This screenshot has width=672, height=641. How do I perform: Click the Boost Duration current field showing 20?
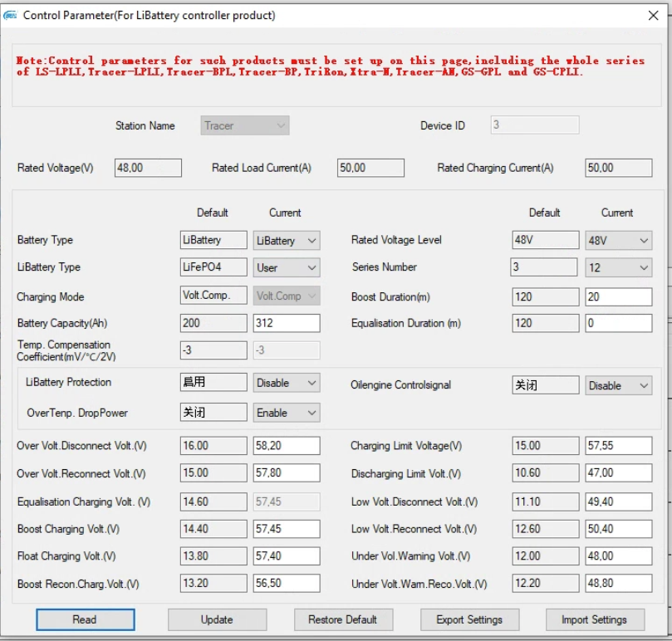point(619,297)
